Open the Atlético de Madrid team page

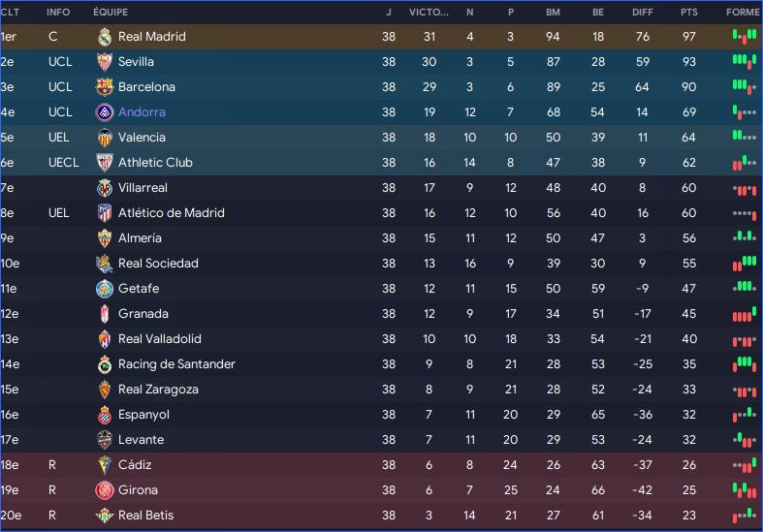tap(171, 213)
